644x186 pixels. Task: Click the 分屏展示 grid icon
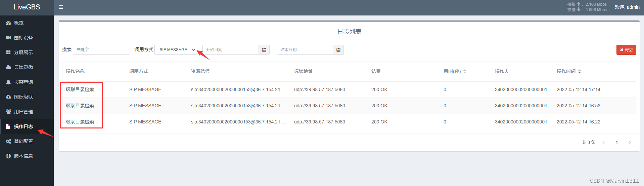coord(8,52)
